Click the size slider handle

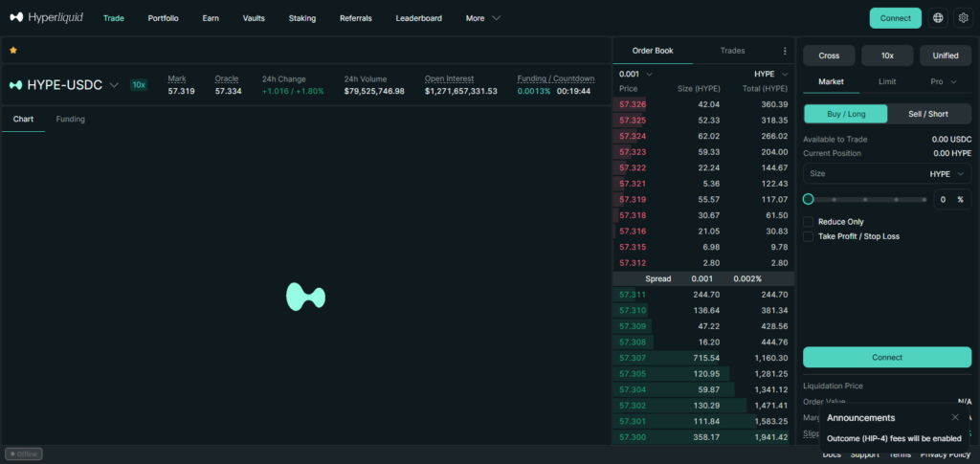click(808, 199)
